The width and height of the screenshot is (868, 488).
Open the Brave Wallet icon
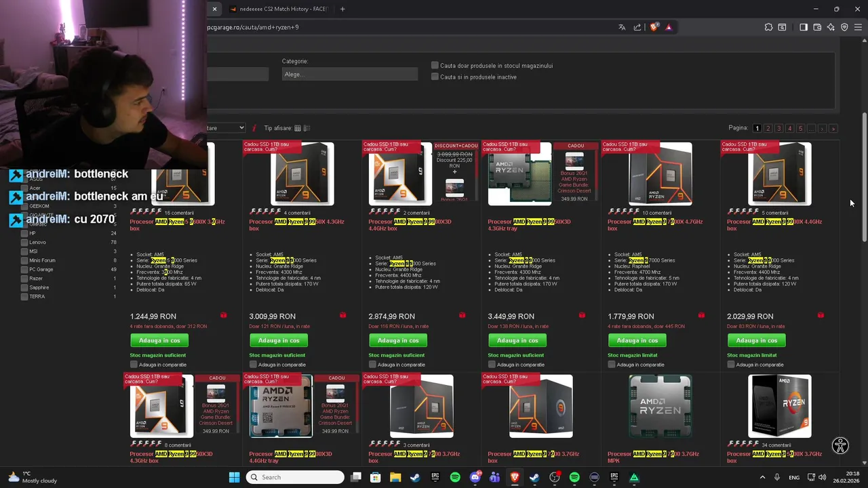pyautogui.click(x=817, y=27)
